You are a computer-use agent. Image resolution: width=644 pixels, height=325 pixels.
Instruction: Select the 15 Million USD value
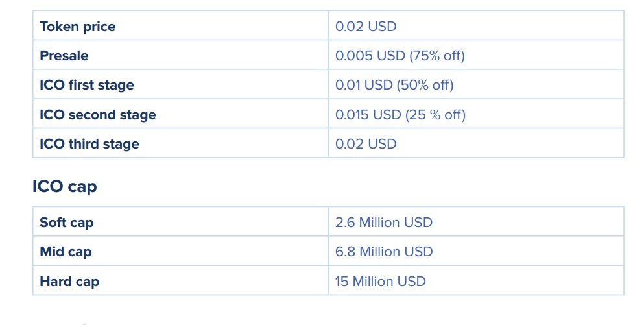380,282
